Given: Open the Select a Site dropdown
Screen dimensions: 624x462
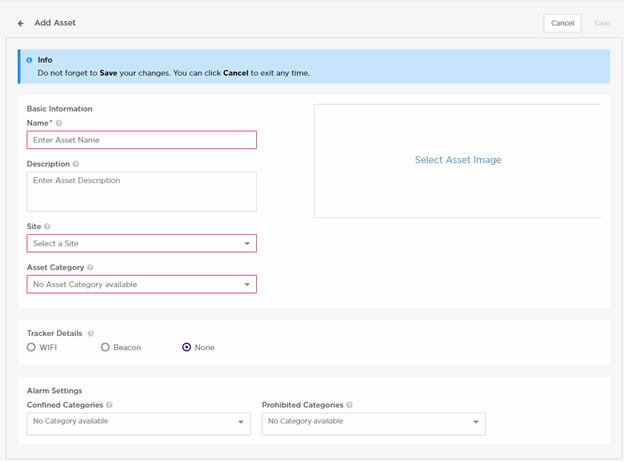Looking at the screenshot, I should [141, 243].
